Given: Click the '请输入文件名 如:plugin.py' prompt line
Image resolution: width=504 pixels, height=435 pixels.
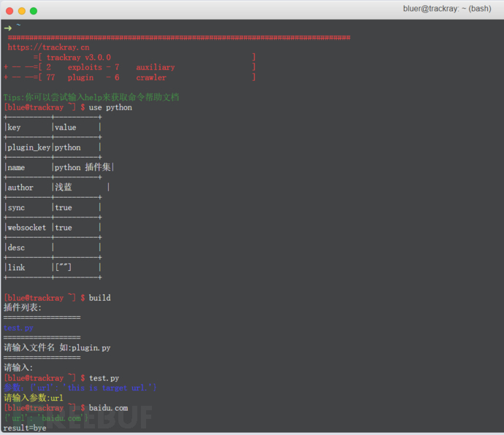Looking at the screenshot, I should (57, 348).
